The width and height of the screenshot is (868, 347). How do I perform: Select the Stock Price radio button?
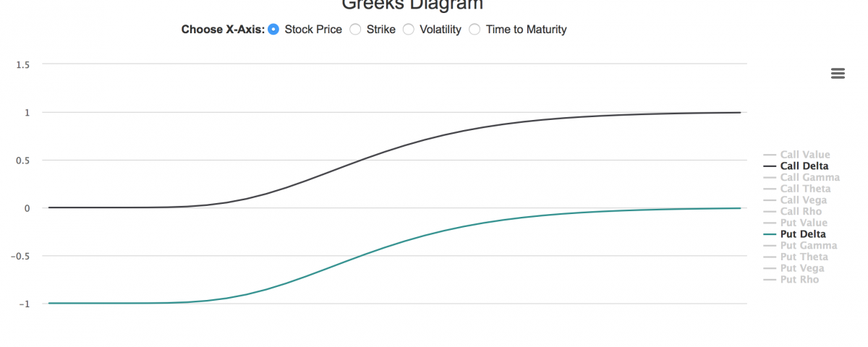(273, 30)
